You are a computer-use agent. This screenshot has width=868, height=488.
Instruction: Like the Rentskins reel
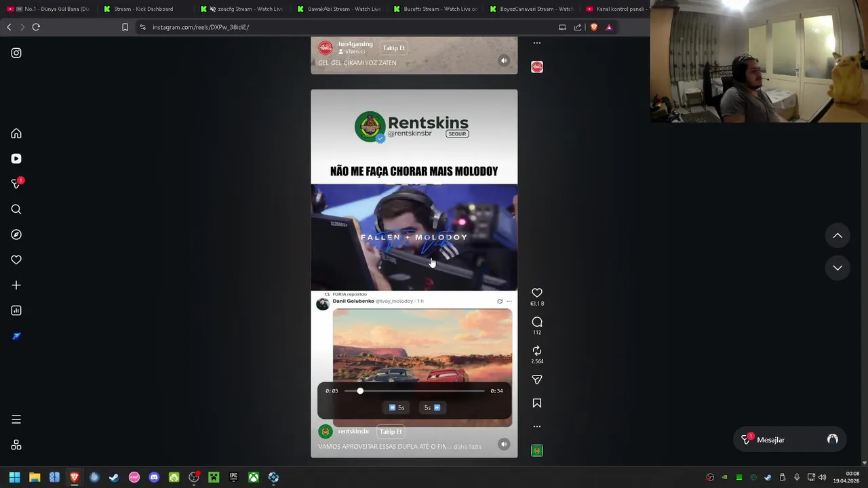tap(537, 293)
